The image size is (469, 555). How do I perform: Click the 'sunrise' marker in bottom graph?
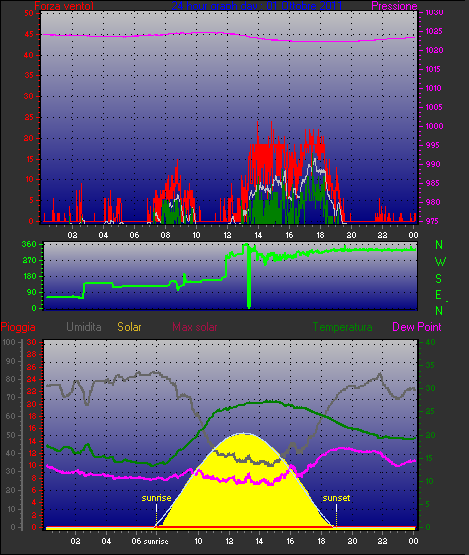156,498
